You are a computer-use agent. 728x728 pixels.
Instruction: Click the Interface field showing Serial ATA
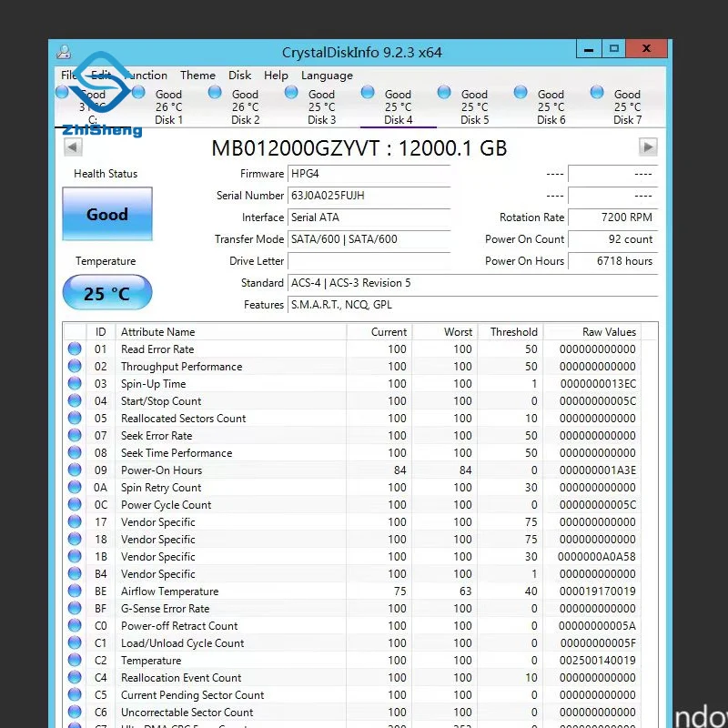(x=369, y=217)
